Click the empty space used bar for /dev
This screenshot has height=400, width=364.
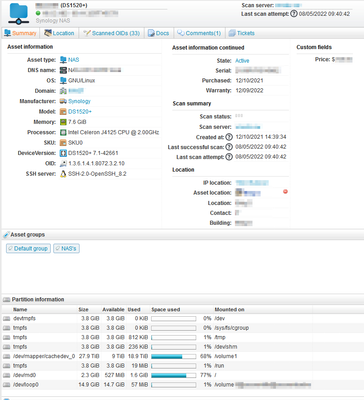(173, 319)
